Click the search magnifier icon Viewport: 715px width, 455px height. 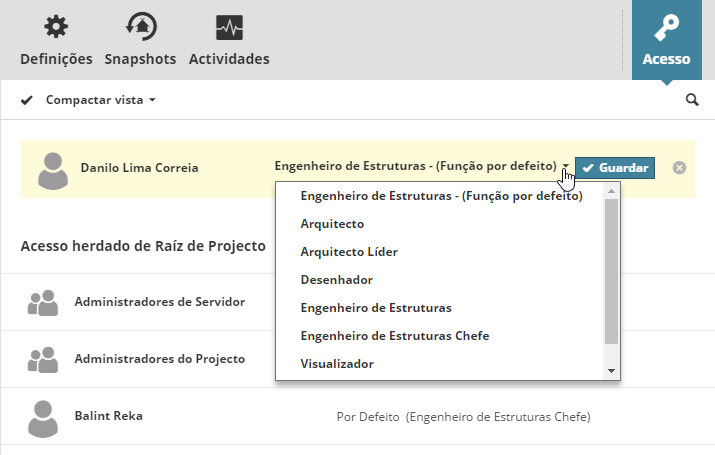click(692, 100)
